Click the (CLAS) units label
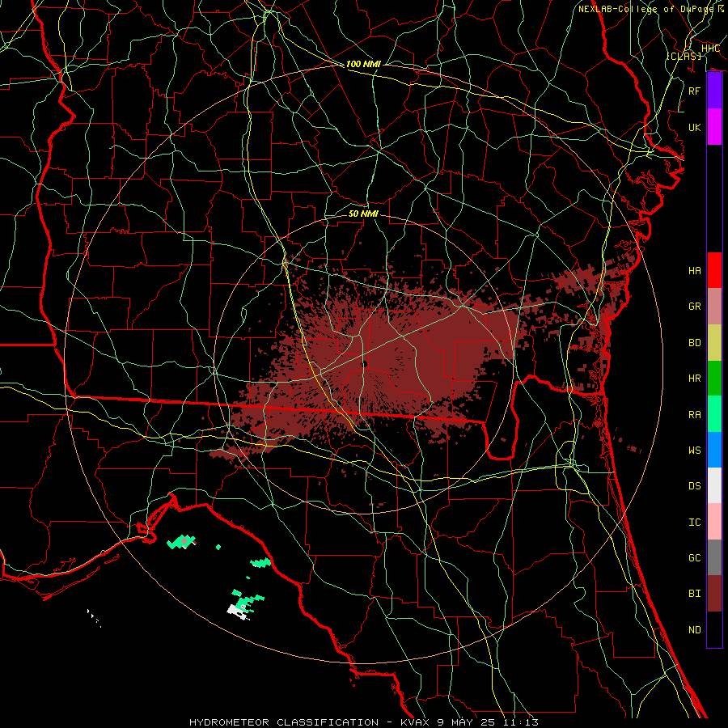The height and width of the screenshot is (728, 728). click(684, 56)
